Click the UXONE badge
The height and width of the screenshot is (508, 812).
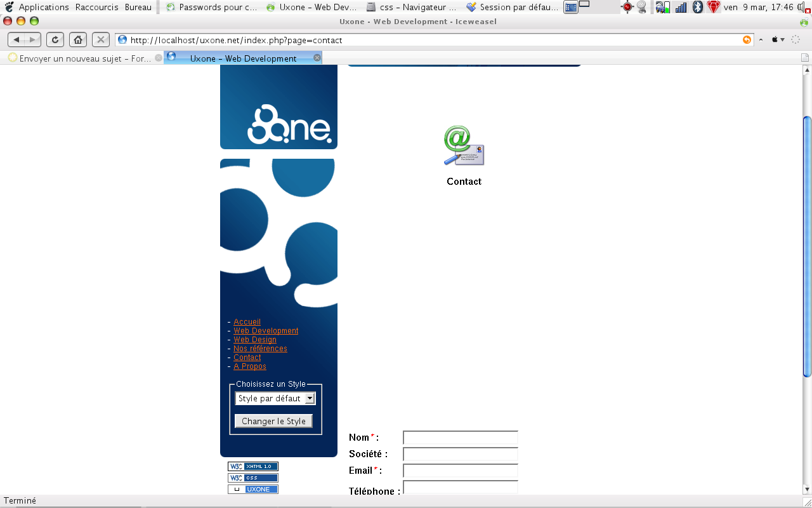253,489
